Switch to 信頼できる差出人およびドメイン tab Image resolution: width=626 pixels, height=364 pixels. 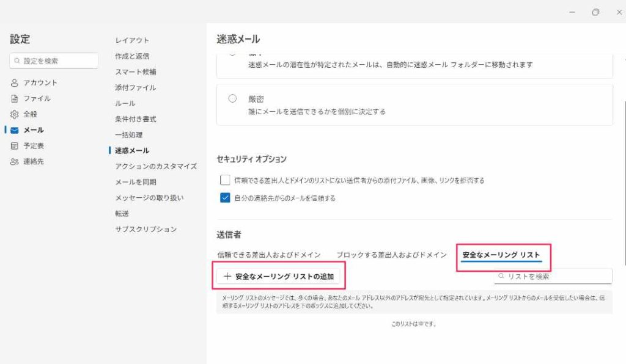269,255
